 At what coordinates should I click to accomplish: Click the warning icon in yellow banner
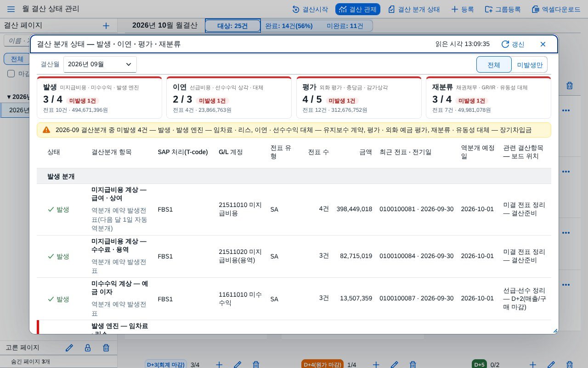46,130
